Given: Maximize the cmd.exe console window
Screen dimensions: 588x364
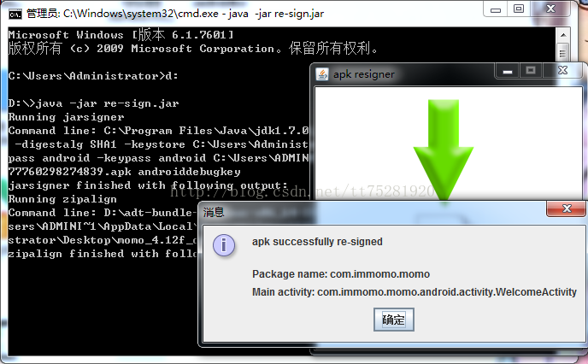Looking at the screenshot, I should 519,9.
